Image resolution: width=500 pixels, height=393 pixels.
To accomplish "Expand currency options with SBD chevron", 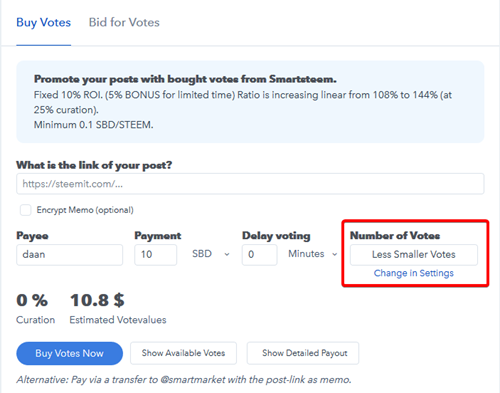I will pyautogui.click(x=227, y=254).
